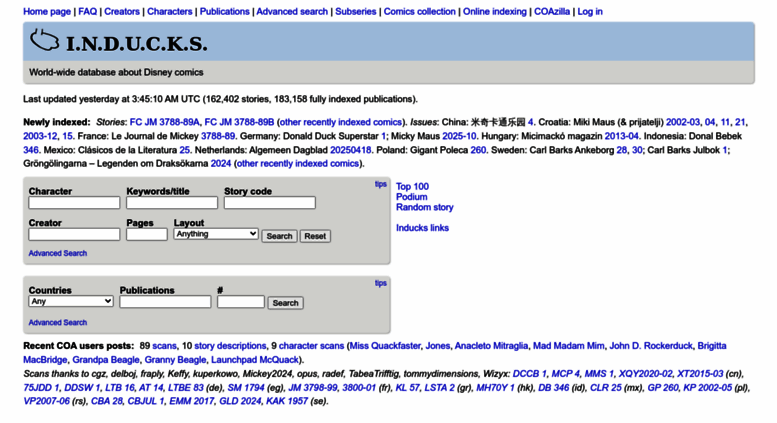Screen dimensions: 777x423
Task: Focus the issue number (#) input field
Action: [241, 302]
